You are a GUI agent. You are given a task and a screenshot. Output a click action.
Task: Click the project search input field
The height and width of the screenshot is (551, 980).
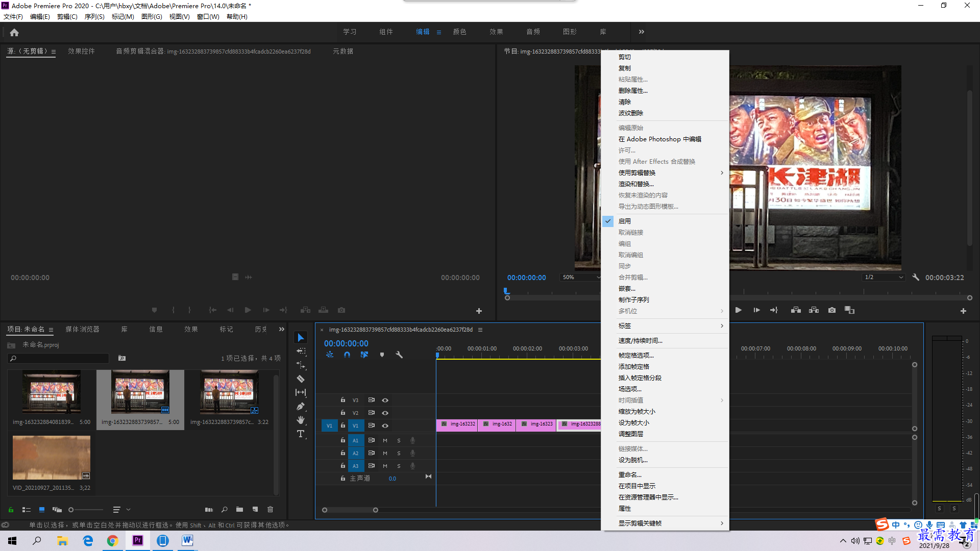click(59, 359)
